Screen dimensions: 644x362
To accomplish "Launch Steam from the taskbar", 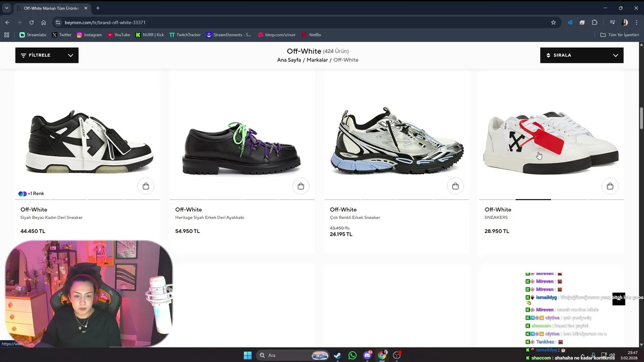I will (x=338, y=355).
